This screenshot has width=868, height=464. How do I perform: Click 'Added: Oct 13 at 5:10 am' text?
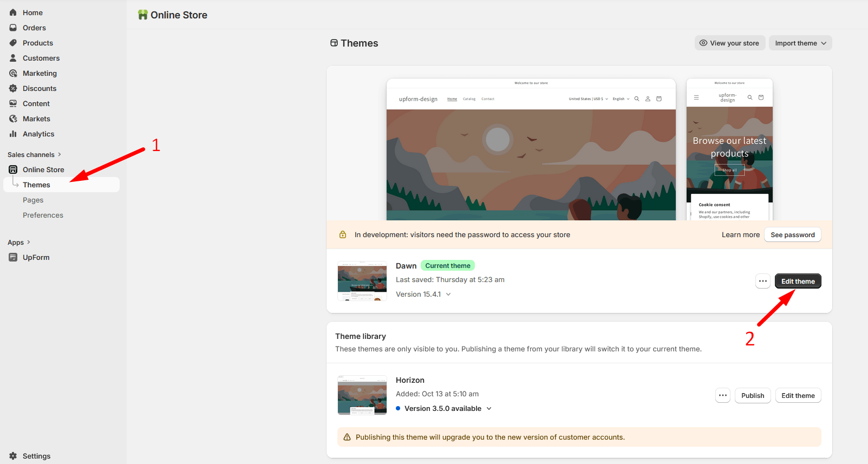437,394
